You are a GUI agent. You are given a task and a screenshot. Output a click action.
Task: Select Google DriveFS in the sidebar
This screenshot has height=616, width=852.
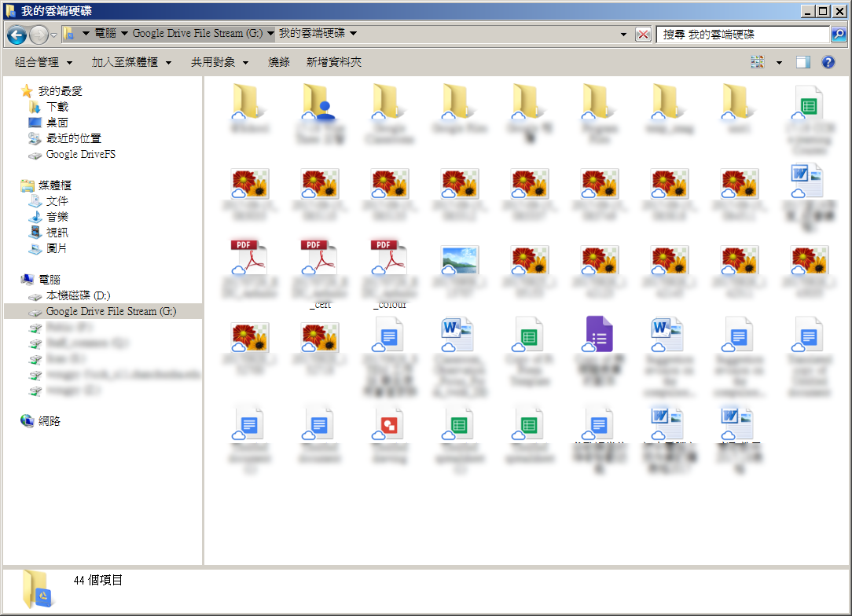click(80, 154)
